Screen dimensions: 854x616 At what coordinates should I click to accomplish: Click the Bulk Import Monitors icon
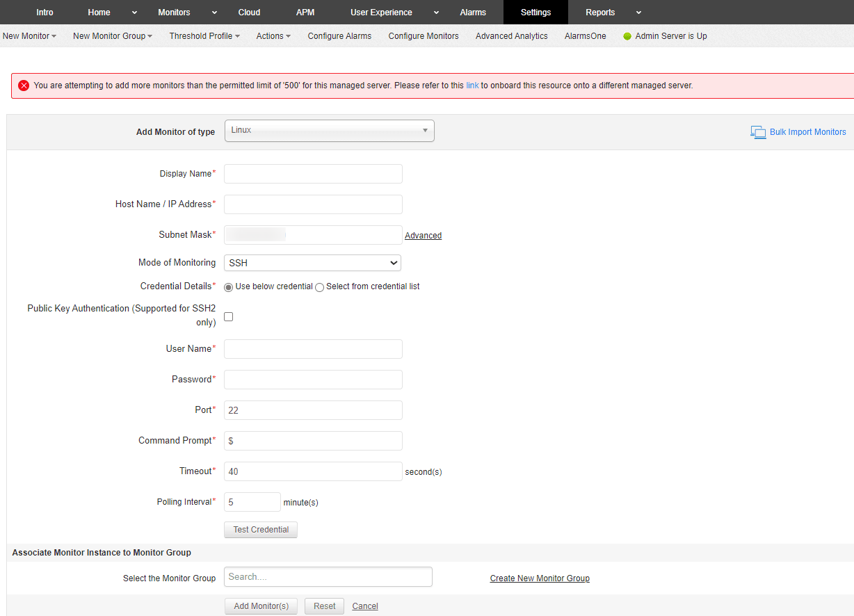coord(758,132)
